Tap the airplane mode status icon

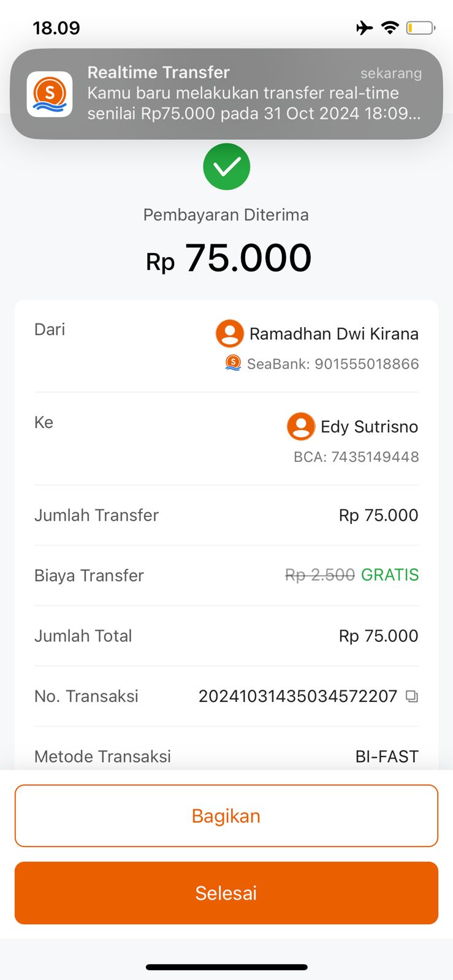coord(364,28)
